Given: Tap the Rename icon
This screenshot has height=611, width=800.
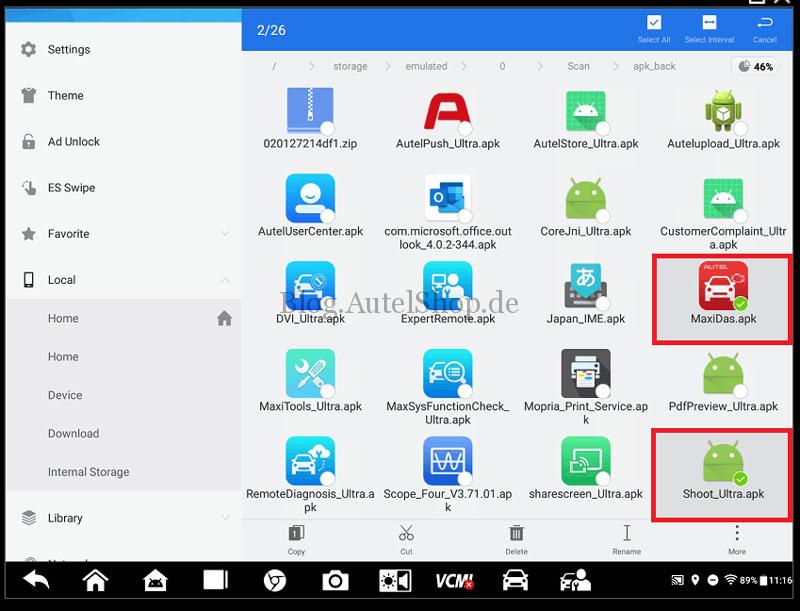Looking at the screenshot, I should tap(626, 534).
